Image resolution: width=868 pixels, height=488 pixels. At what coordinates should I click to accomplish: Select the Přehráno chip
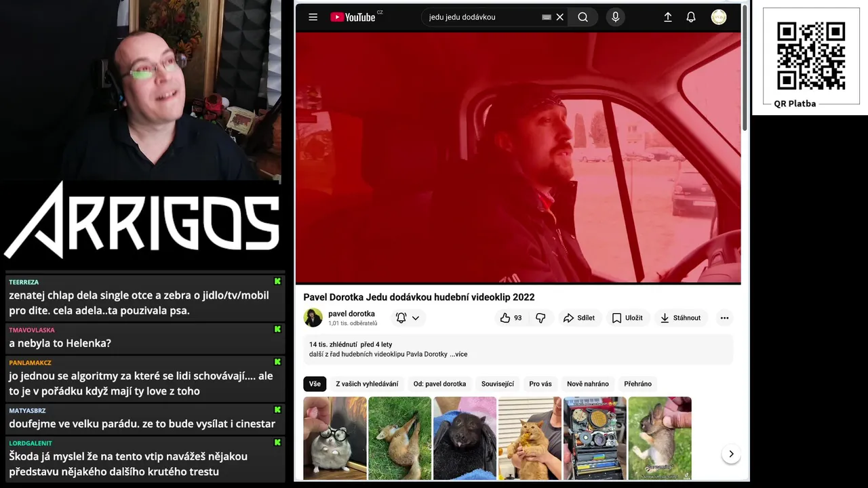pyautogui.click(x=637, y=384)
